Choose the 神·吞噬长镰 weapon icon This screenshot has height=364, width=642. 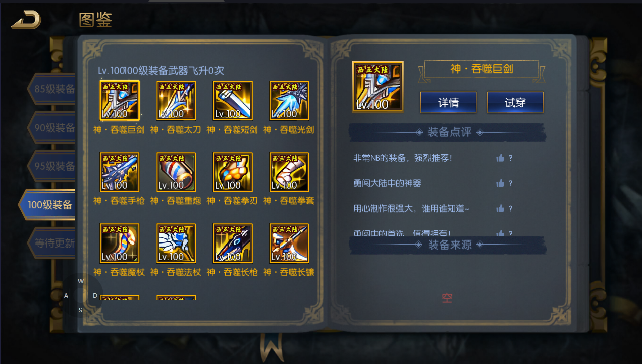click(x=289, y=244)
